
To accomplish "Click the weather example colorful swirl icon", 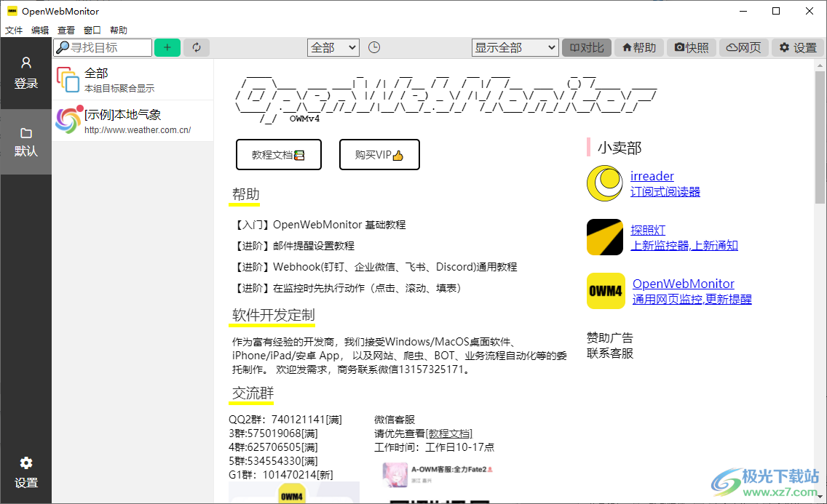I will [x=69, y=119].
